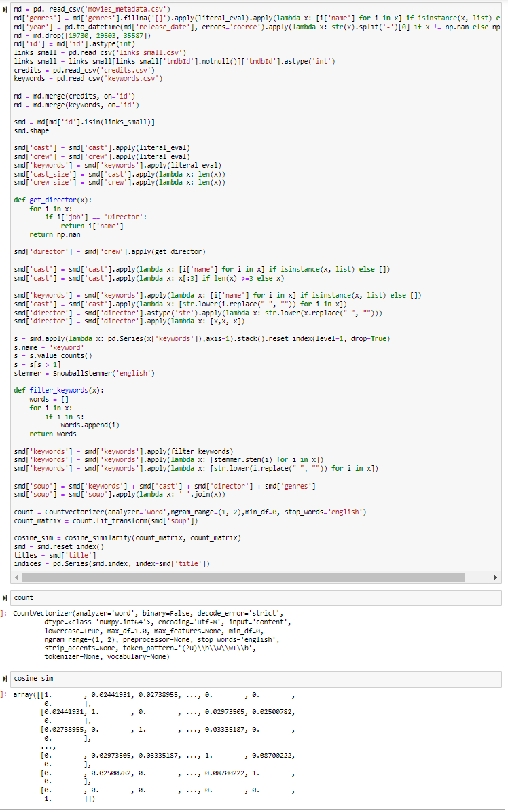
Task: Click the line "links_small = pd.read_csv('links_small.csv')"
Action: point(100,53)
